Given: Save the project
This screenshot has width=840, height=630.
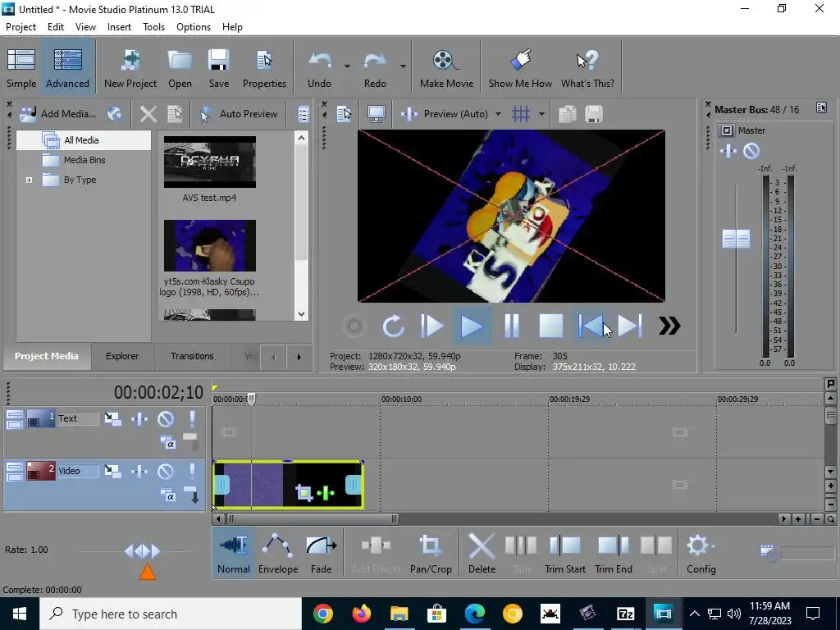Looking at the screenshot, I should pyautogui.click(x=218, y=69).
